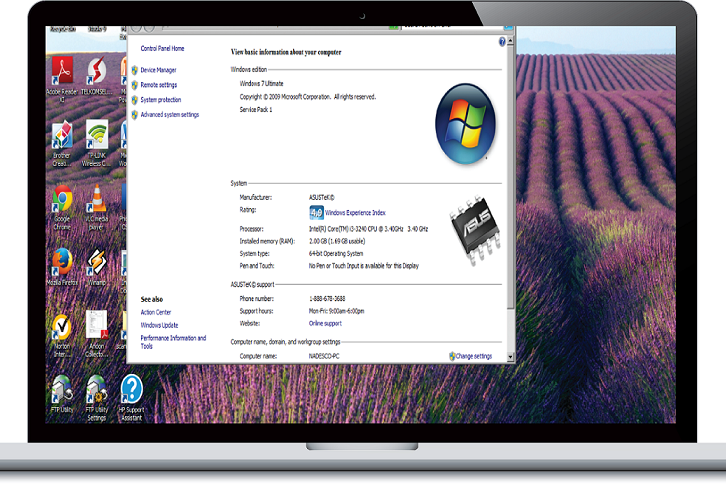Viewport: 726px width, 484px height.
Task: Open VLC media player shortcut
Action: coord(97,198)
